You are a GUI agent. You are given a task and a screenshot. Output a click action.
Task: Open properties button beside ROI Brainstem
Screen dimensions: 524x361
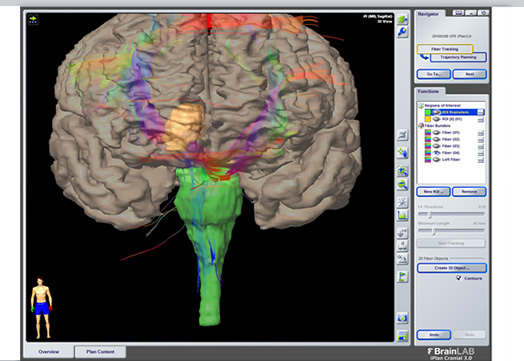(481, 112)
